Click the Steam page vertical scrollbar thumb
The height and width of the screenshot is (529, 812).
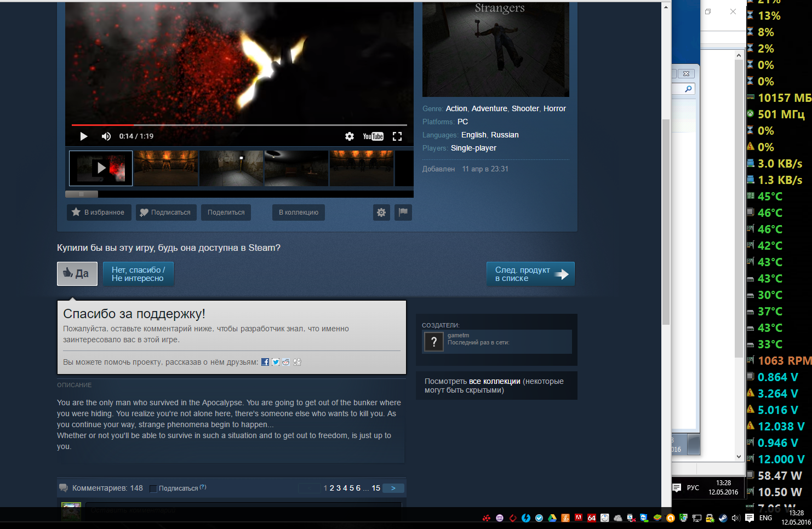(666, 222)
